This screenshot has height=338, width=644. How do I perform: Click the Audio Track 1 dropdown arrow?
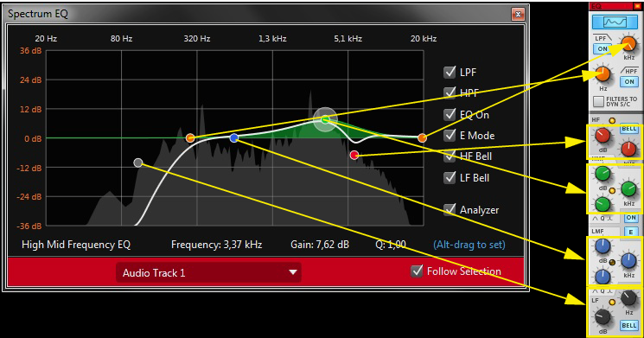pos(293,272)
